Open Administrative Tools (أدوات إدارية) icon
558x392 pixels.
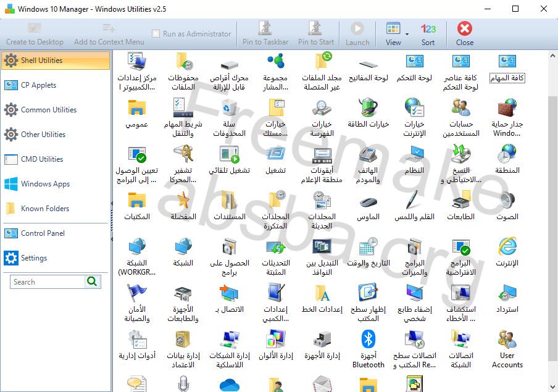[x=137, y=339]
